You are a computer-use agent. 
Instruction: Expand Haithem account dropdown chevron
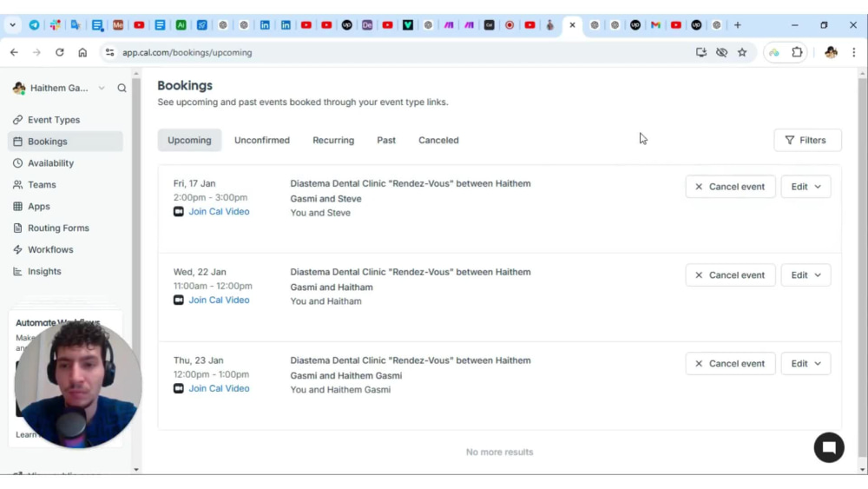click(102, 88)
